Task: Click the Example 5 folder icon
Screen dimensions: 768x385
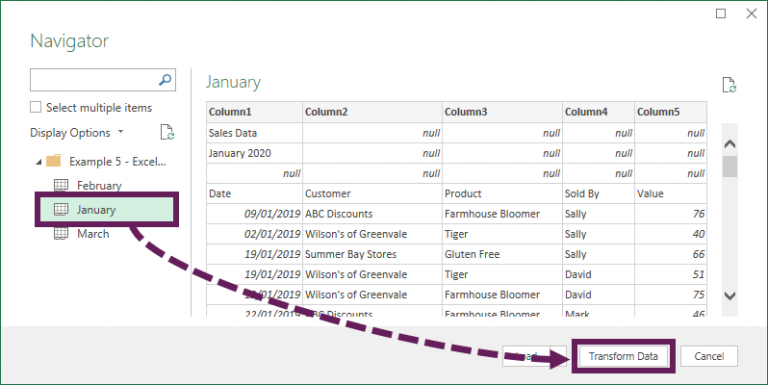Action: pos(53,161)
